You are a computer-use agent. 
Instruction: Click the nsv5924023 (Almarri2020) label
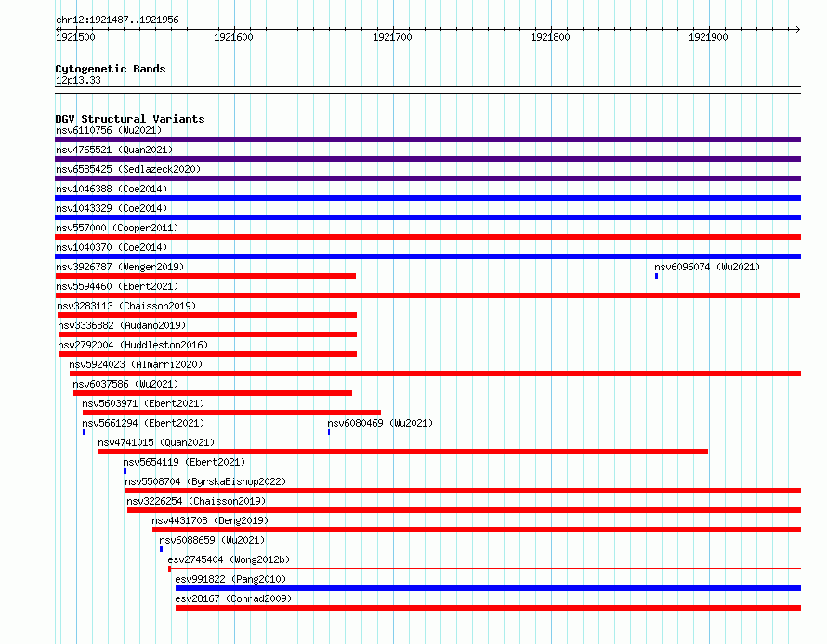tap(136, 364)
